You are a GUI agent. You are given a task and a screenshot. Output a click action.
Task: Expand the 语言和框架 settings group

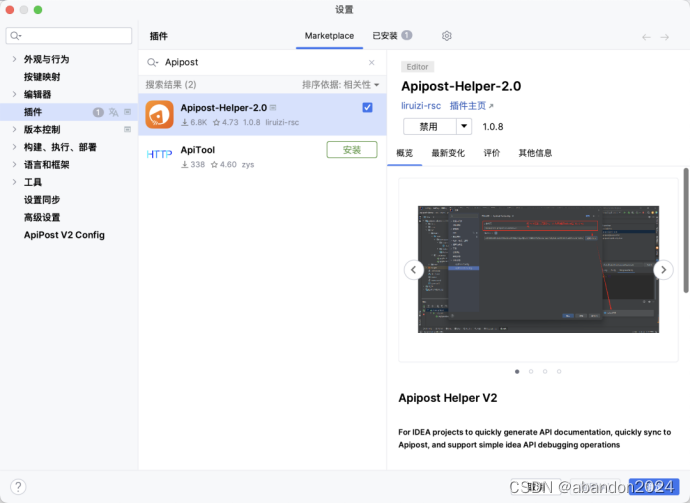point(14,165)
